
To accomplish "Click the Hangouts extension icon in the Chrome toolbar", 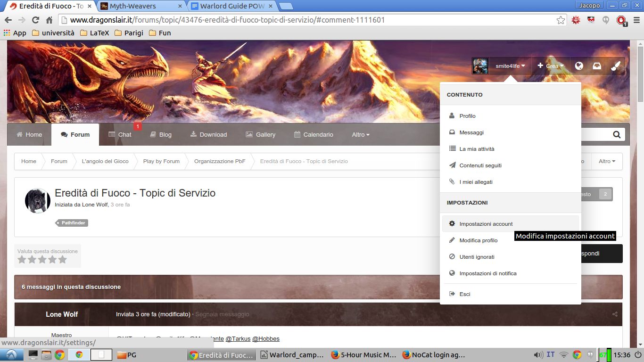I will 606,20.
